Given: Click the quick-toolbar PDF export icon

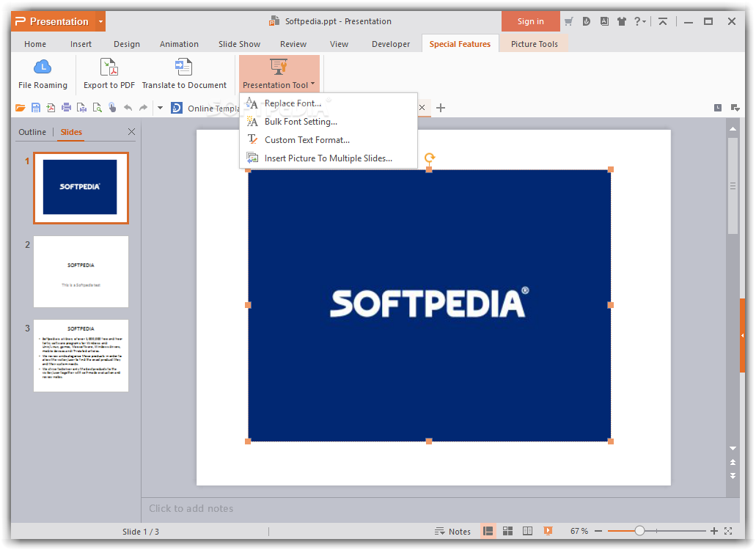Looking at the screenshot, I should point(51,108).
